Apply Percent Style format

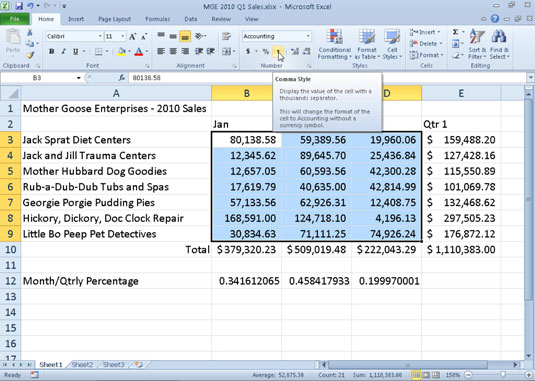point(266,52)
